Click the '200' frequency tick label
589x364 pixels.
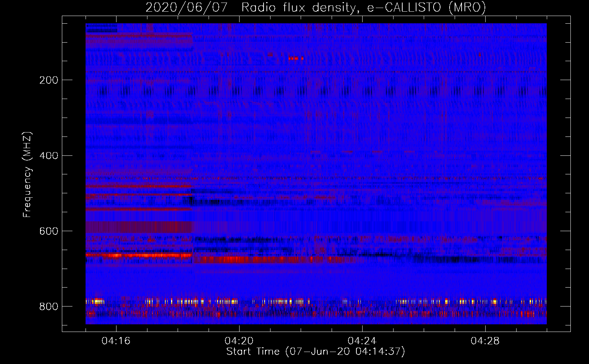(x=49, y=80)
